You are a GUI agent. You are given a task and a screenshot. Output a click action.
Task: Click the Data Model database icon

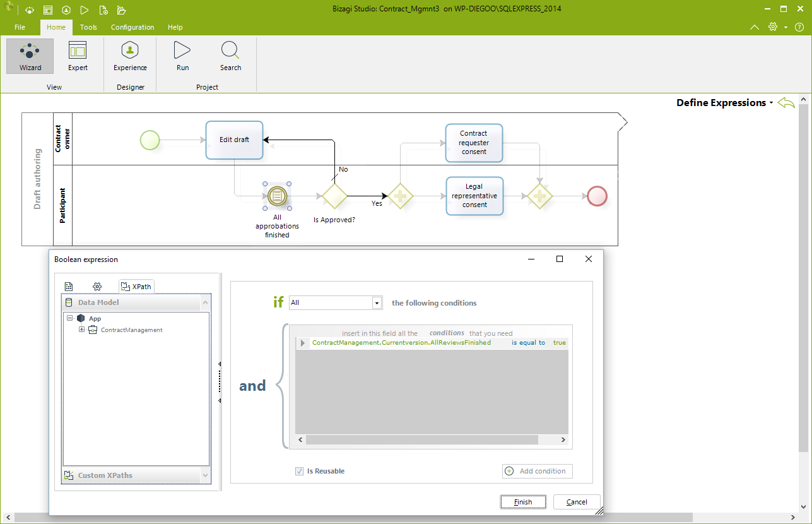coord(69,302)
